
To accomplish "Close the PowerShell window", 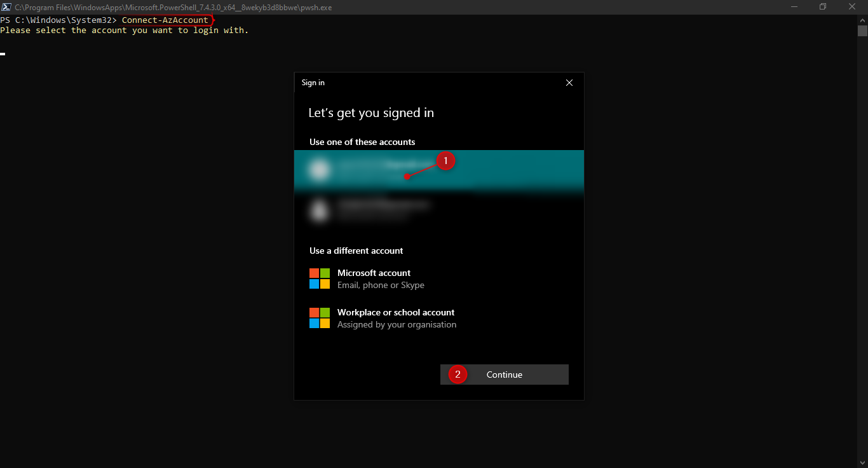I will (x=852, y=7).
